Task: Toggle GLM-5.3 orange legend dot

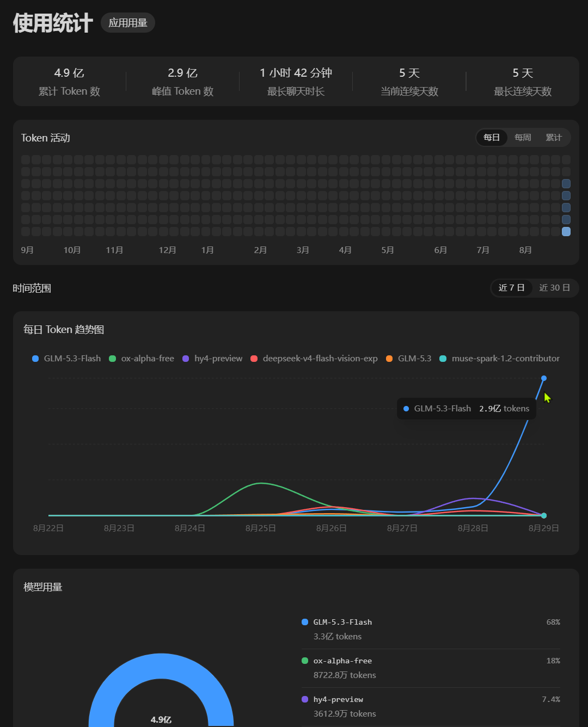Action: coord(389,359)
